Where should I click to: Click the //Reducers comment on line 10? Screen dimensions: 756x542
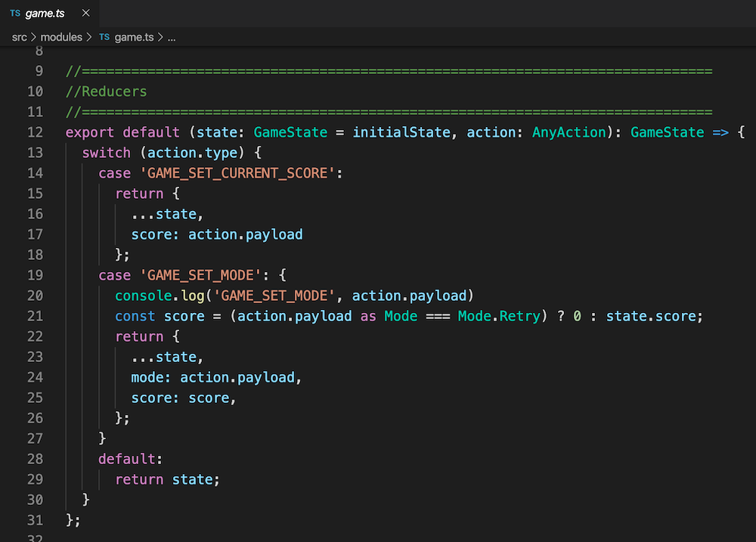[107, 91]
